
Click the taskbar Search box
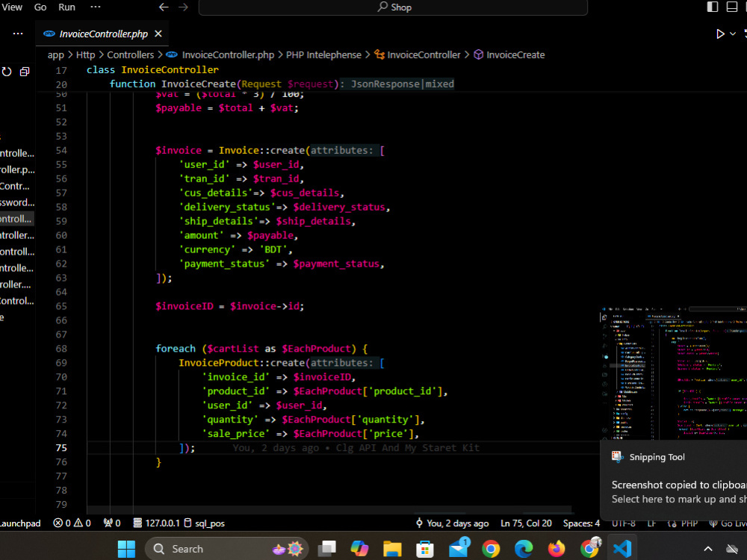pyautogui.click(x=227, y=549)
